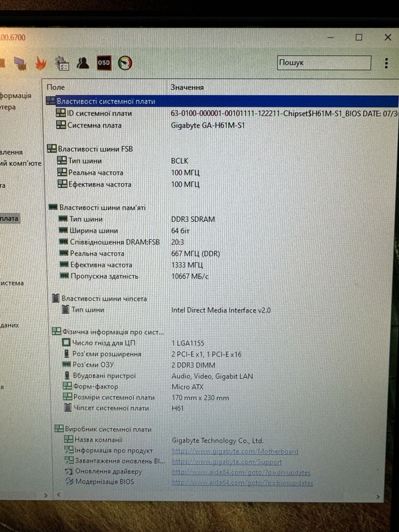The width and height of the screenshot is (399, 532).
Task: Open the OSD panel toolbar icon
Action: tap(104, 63)
